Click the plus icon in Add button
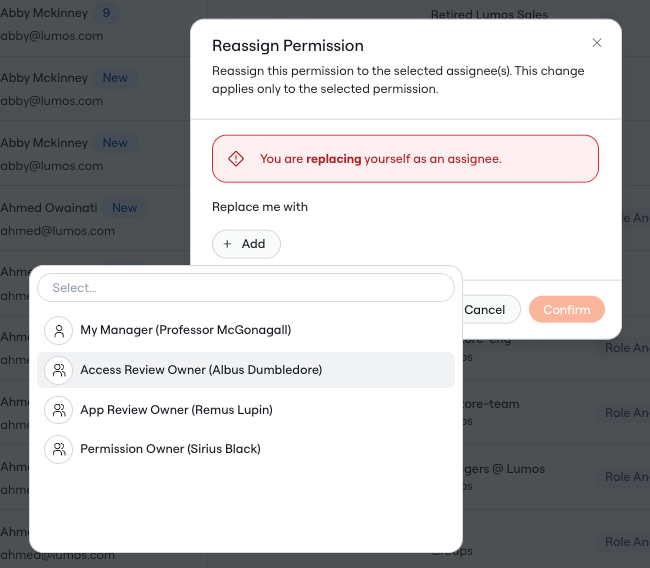 227,244
